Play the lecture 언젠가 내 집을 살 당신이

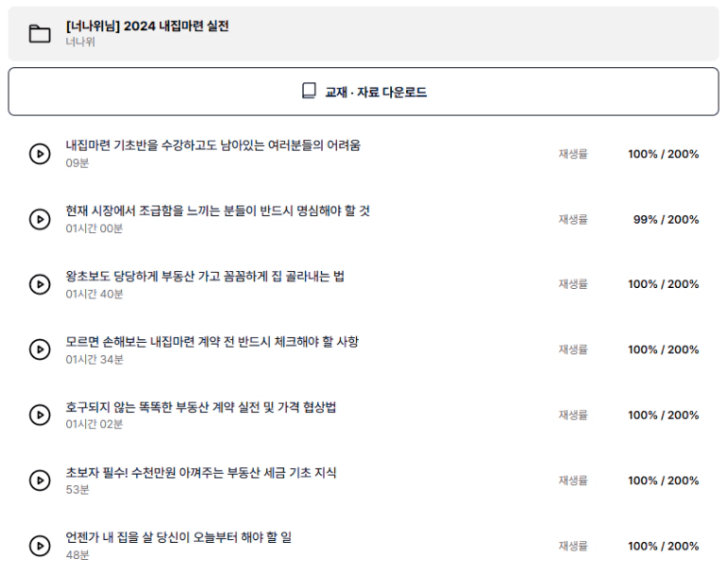click(x=40, y=546)
